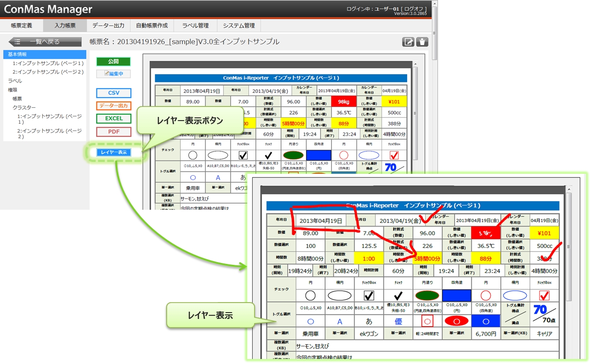Select ラベル in the left tree

[15, 81]
